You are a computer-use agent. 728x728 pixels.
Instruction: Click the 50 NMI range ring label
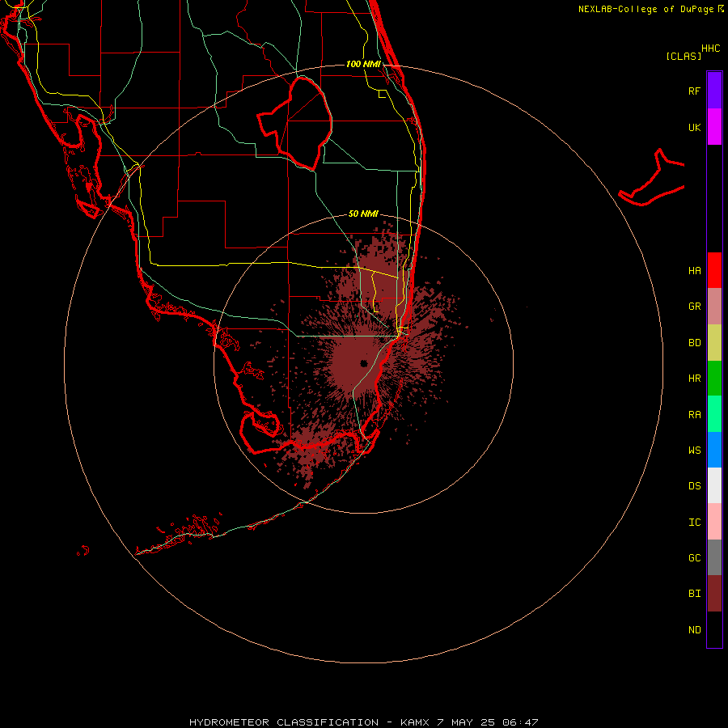pos(363,214)
